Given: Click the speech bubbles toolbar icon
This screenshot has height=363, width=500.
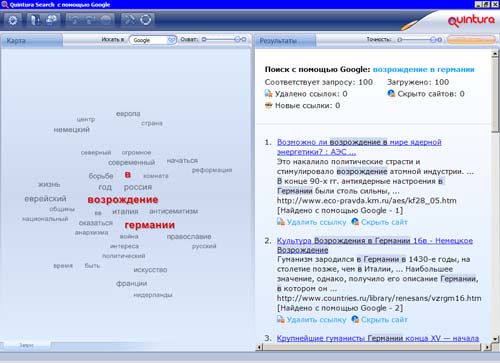Looking at the screenshot, I should (x=51, y=20).
